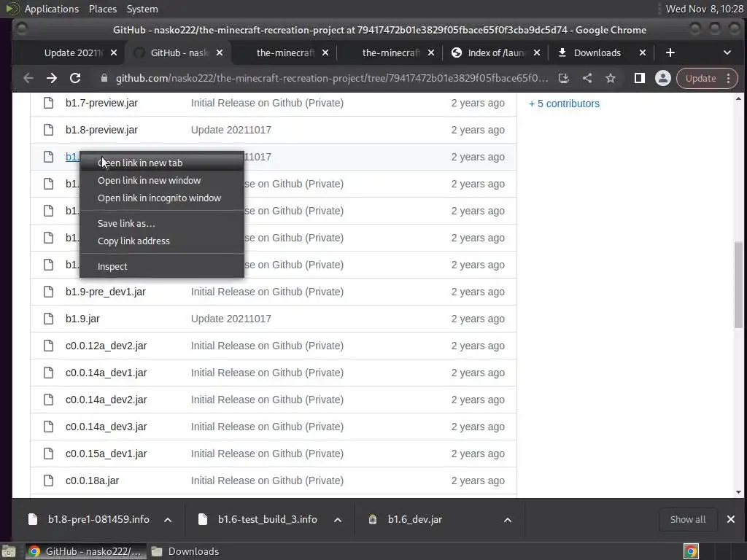Click commit message for b1.7-preview.jar
The width and height of the screenshot is (747, 560).
pos(267,103)
